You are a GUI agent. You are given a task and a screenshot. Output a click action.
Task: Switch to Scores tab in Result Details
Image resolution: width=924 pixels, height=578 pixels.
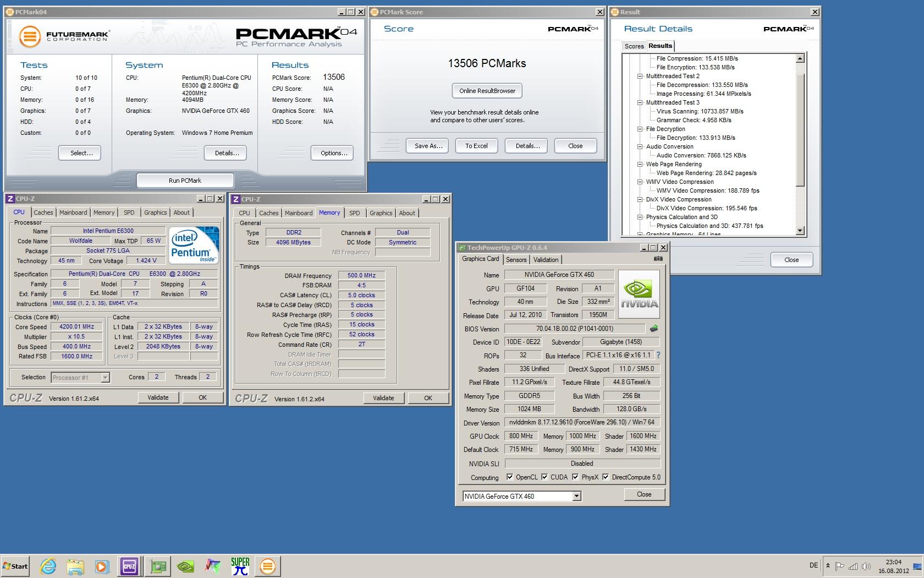634,46
